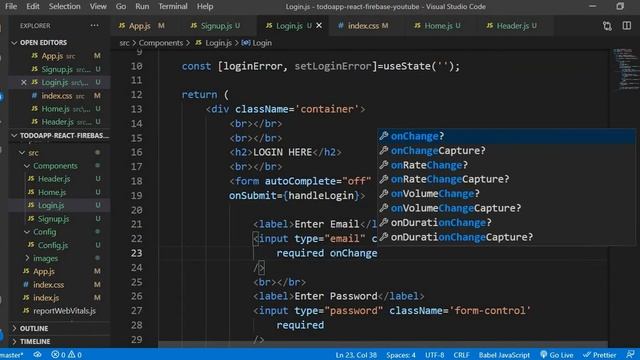The width and height of the screenshot is (640, 360).
Task: Open Explorer more actions ellipsis
Action: point(95,26)
